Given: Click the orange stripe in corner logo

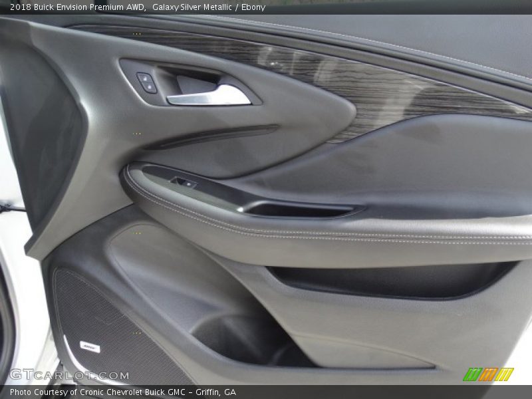Looking at the screenshot, I should [x=488, y=374].
